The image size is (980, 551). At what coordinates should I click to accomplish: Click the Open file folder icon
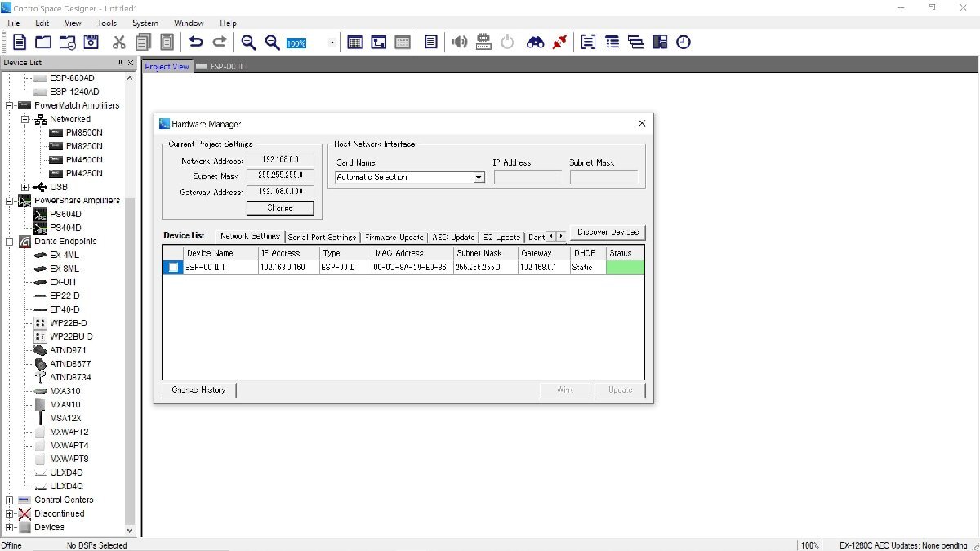click(43, 42)
